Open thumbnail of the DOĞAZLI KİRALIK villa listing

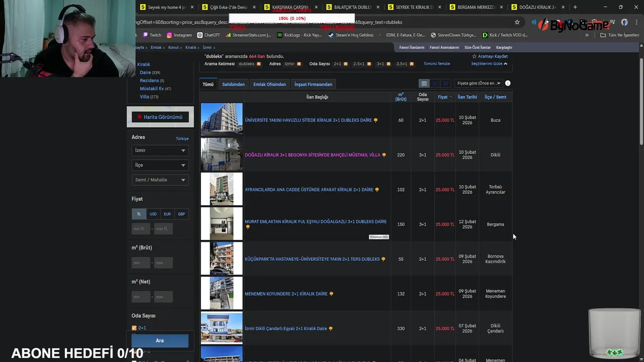221,154
